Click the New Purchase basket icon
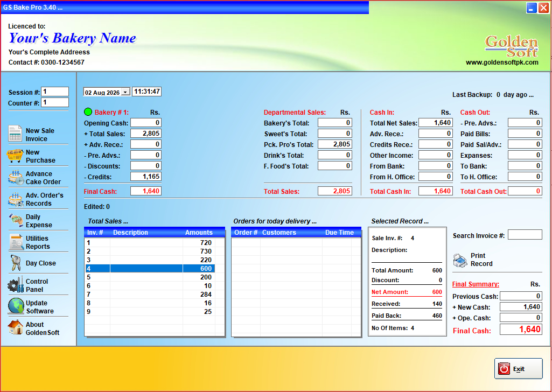This screenshot has width=552, height=392. point(15,155)
